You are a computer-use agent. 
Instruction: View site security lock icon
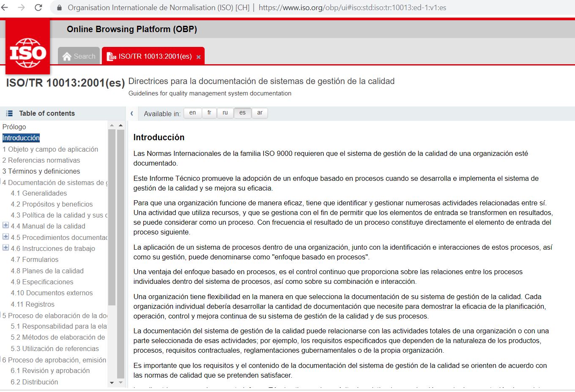pyautogui.click(x=59, y=8)
